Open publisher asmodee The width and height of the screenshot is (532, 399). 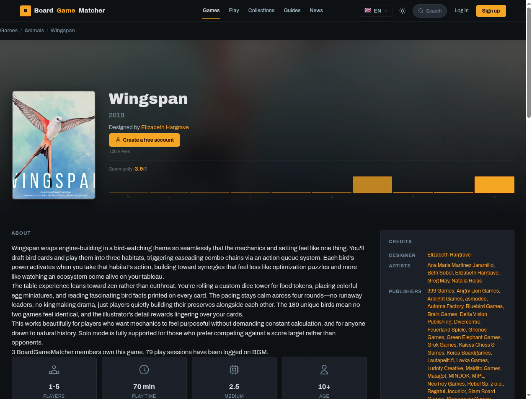pos(476,299)
